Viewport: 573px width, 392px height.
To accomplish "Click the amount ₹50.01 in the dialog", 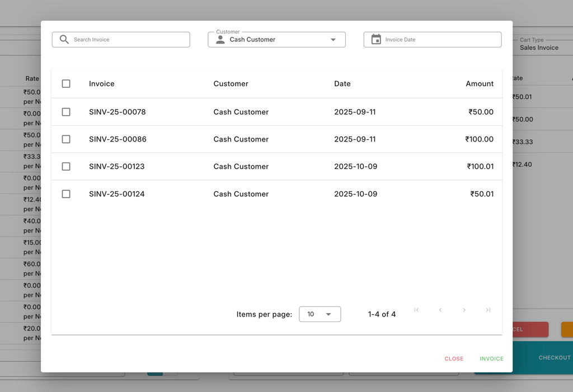I will click(x=482, y=194).
